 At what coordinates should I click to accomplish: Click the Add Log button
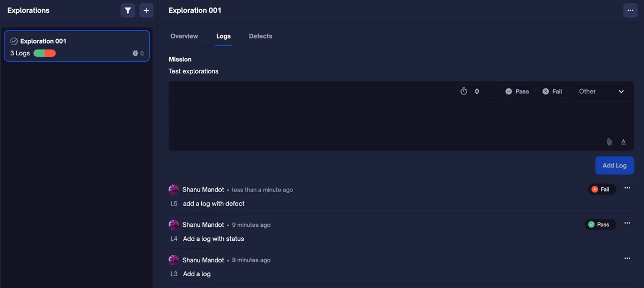point(614,165)
